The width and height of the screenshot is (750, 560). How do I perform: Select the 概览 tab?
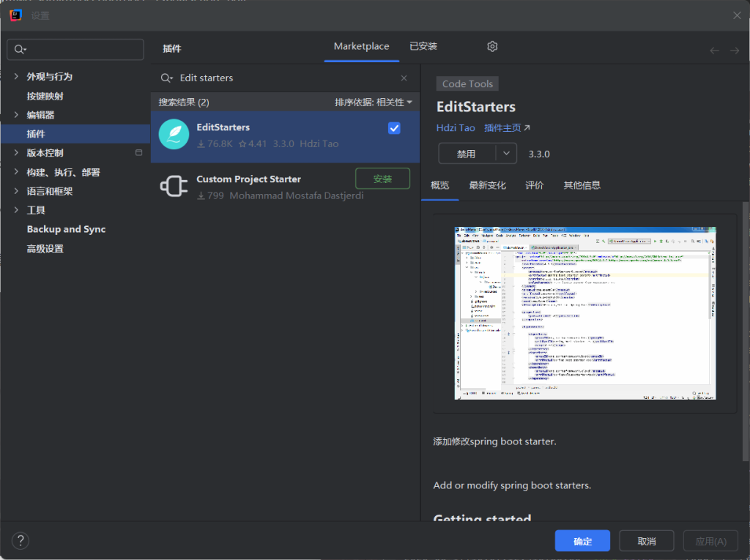tap(440, 185)
